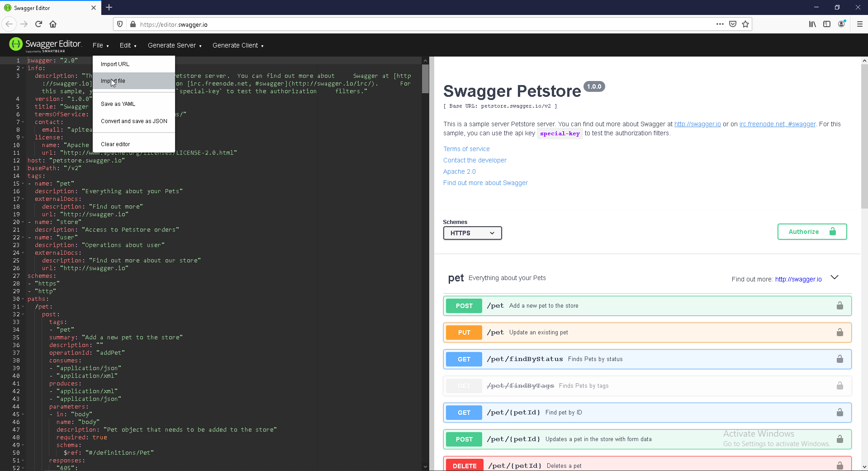This screenshot has height=471, width=868.
Task: Collapse the paths section at line 30
Action: [23, 299]
